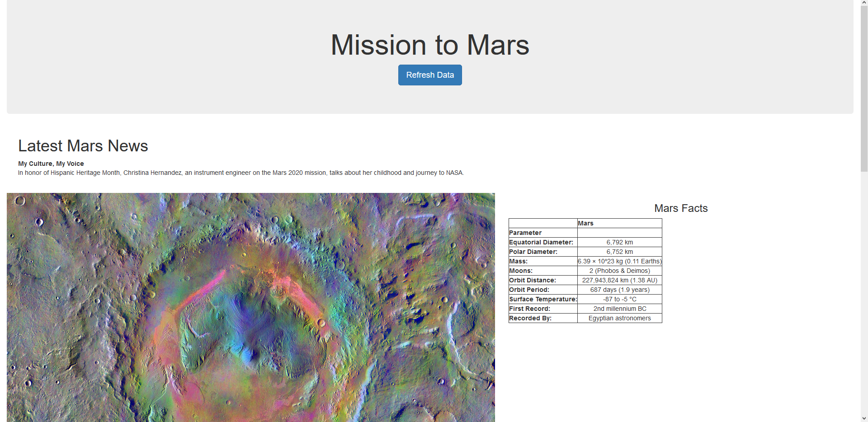This screenshot has height=422, width=868.
Task: Click the page scrollbar thumb
Action: [864, 89]
